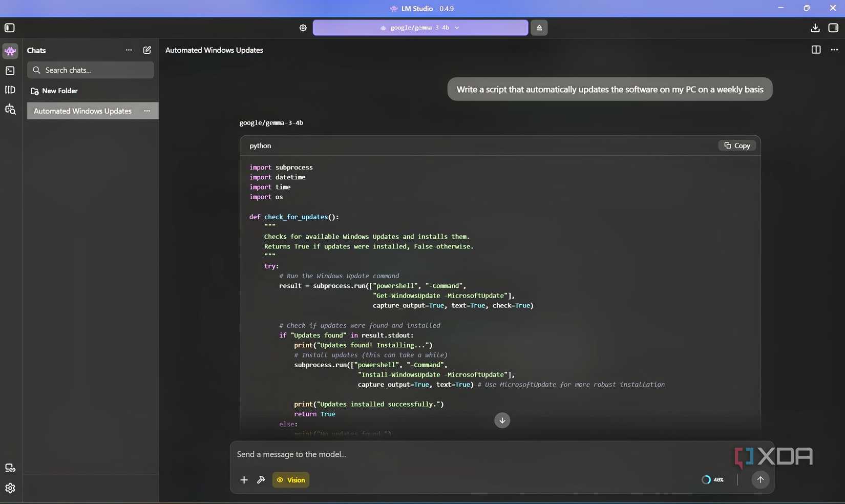This screenshot has height=504, width=845.
Task: Click the google/gemma-3-4b response label
Action: pyautogui.click(x=271, y=123)
